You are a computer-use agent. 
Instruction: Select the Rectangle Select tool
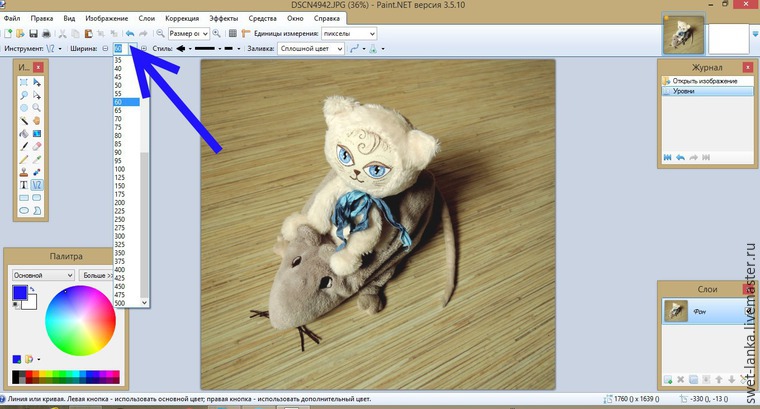click(23, 81)
